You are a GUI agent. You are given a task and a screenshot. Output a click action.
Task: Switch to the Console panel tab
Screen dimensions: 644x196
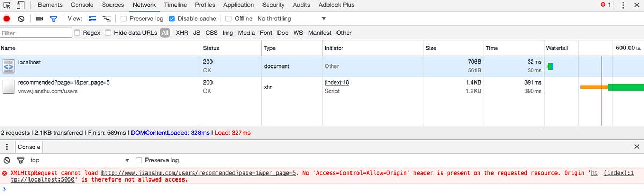82,5
